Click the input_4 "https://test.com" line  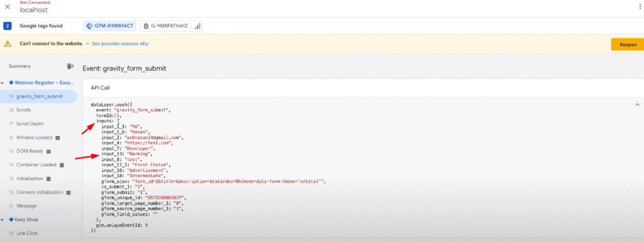[138, 143]
